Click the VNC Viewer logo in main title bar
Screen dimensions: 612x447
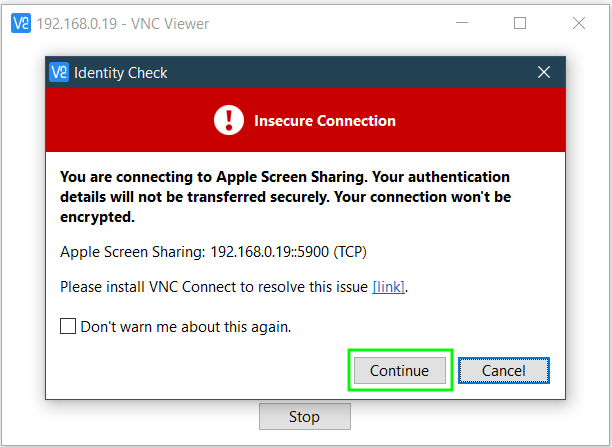[21, 23]
